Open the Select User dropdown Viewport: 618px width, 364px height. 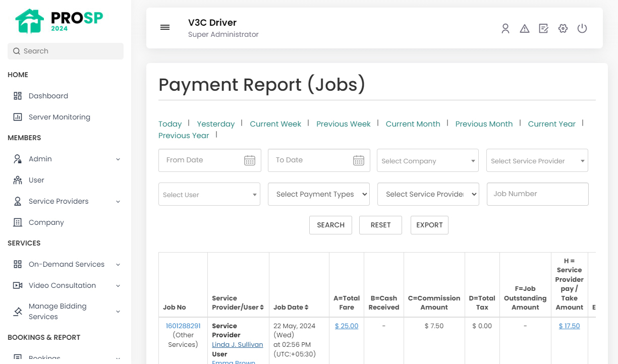tap(209, 195)
